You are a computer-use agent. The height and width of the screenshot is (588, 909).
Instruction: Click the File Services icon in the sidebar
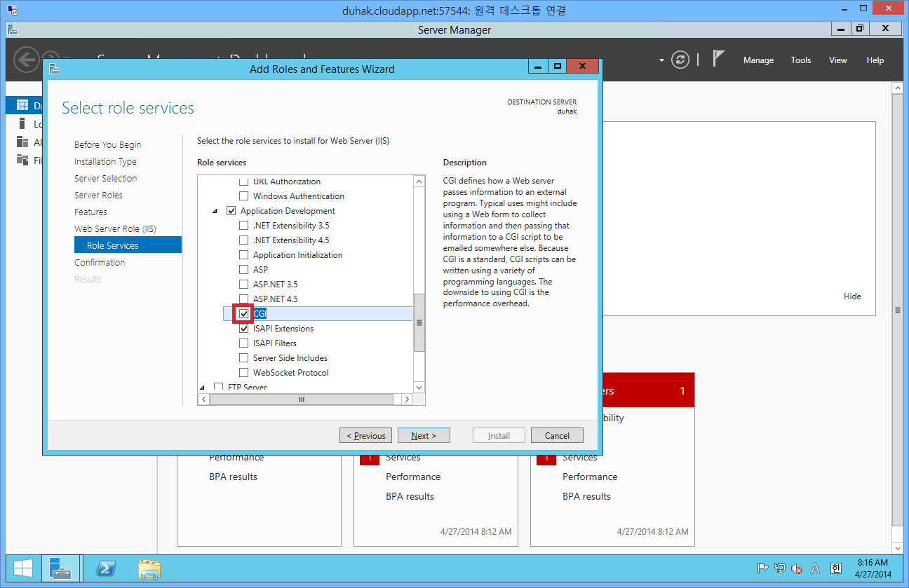pyautogui.click(x=22, y=160)
